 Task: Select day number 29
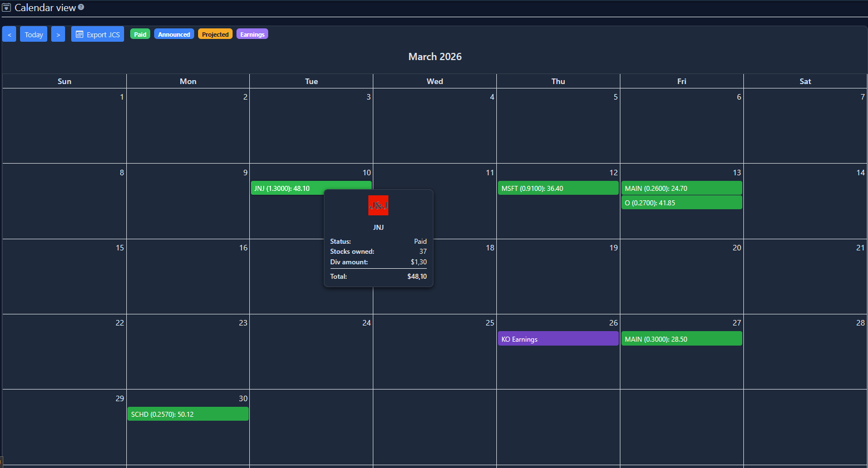coord(120,398)
